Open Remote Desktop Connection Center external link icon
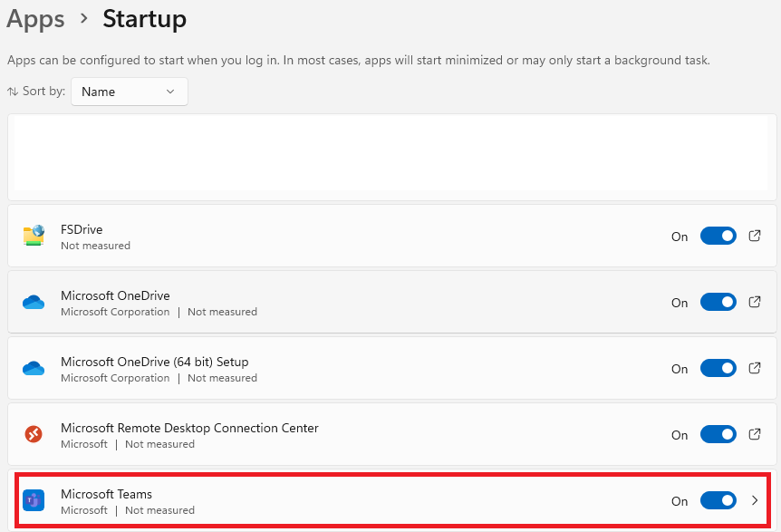 tap(755, 434)
